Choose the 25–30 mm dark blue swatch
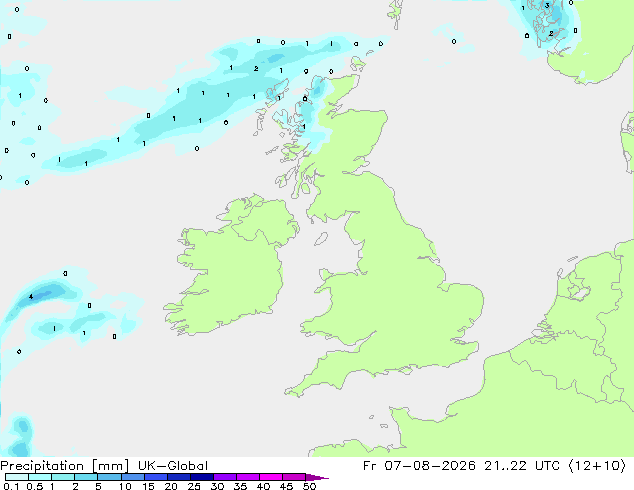Viewport: 634px width, 490px height. pyautogui.click(x=201, y=477)
